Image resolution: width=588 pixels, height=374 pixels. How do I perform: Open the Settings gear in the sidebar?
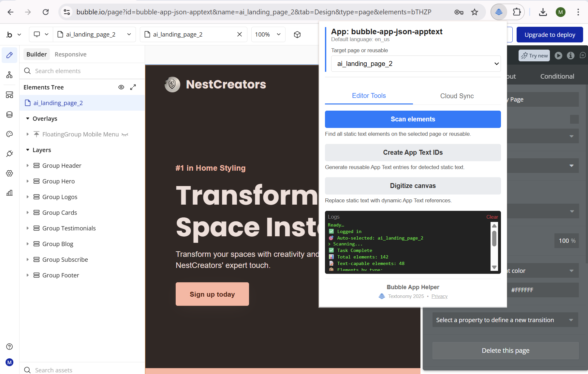(x=9, y=173)
